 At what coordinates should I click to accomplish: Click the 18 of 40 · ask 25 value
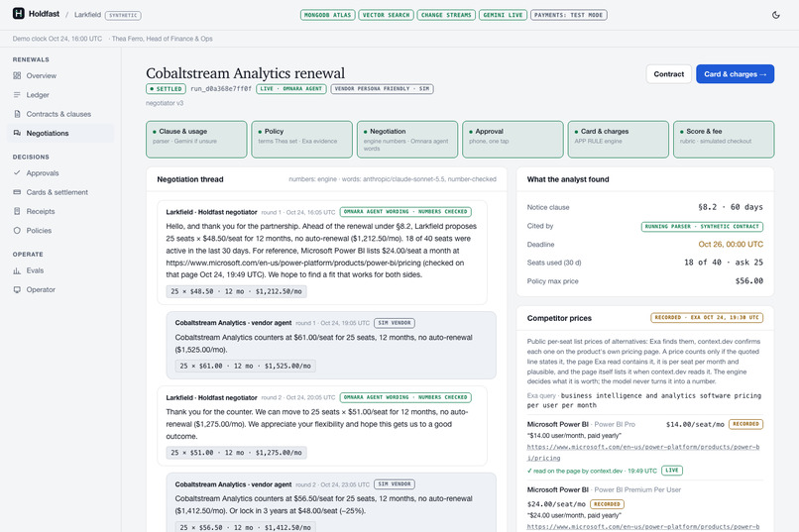(723, 263)
